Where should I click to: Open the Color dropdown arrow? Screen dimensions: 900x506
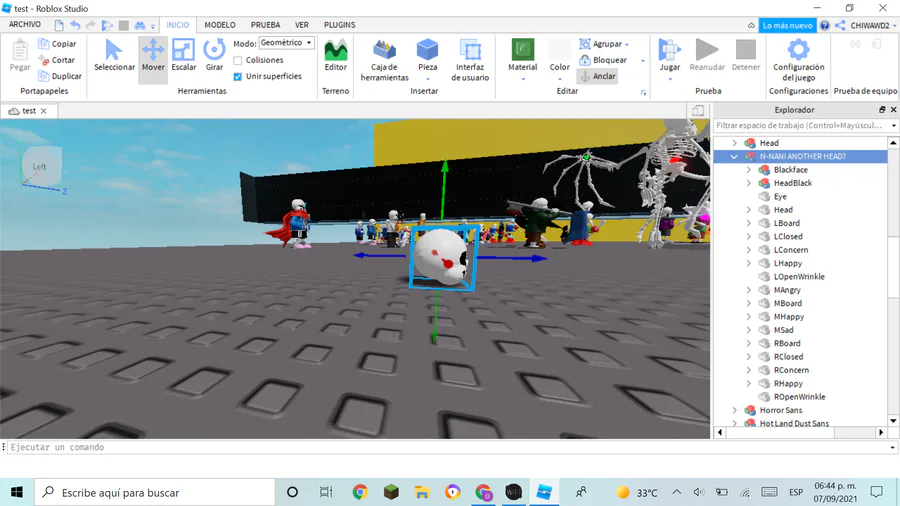pyautogui.click(x=560, y=79)
